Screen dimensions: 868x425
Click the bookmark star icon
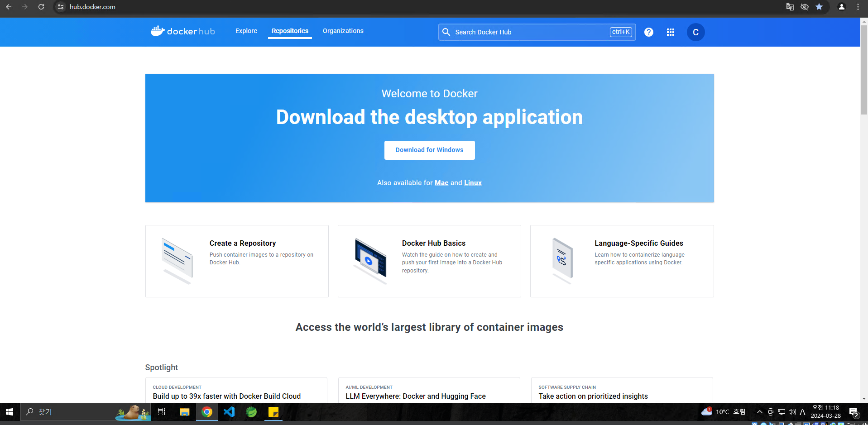point(819,7)
